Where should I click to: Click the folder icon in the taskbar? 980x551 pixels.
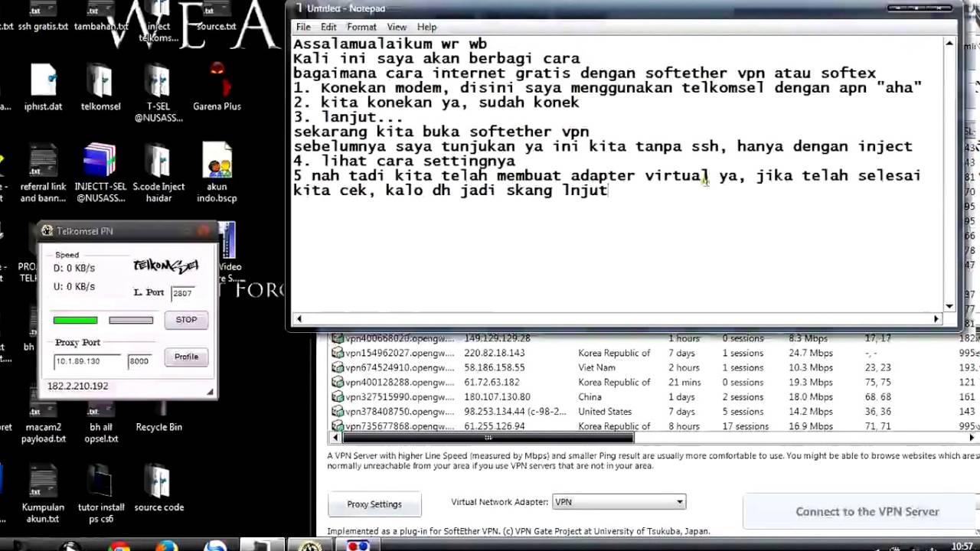pos(263,546)
